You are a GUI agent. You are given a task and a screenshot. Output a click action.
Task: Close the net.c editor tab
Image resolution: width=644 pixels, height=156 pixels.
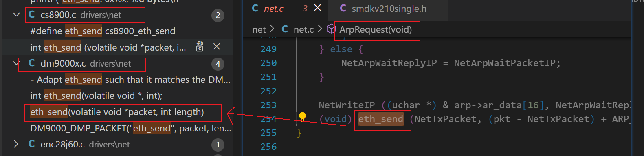318,8
